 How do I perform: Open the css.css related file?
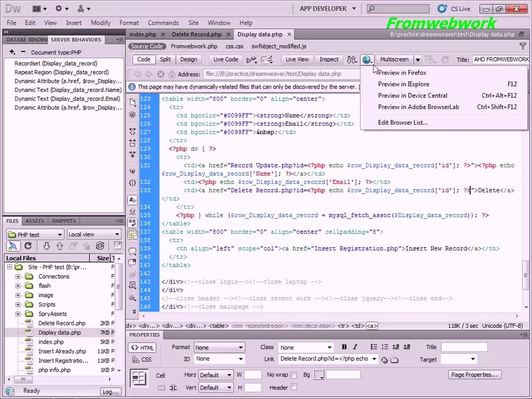pos(234,46)
